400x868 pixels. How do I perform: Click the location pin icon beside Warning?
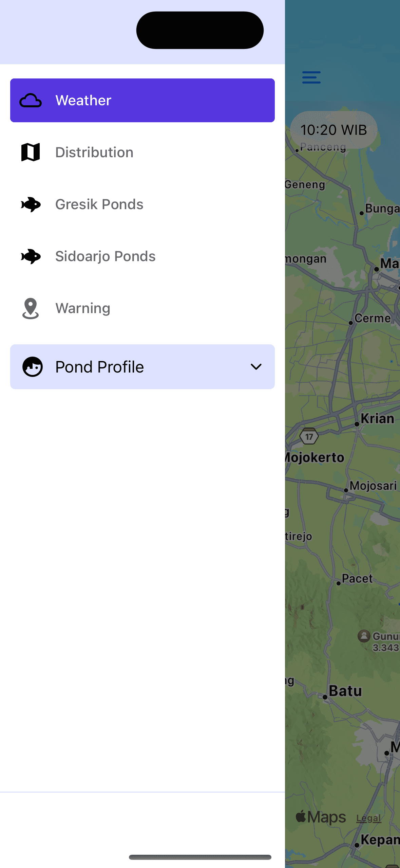pos(31,308)
